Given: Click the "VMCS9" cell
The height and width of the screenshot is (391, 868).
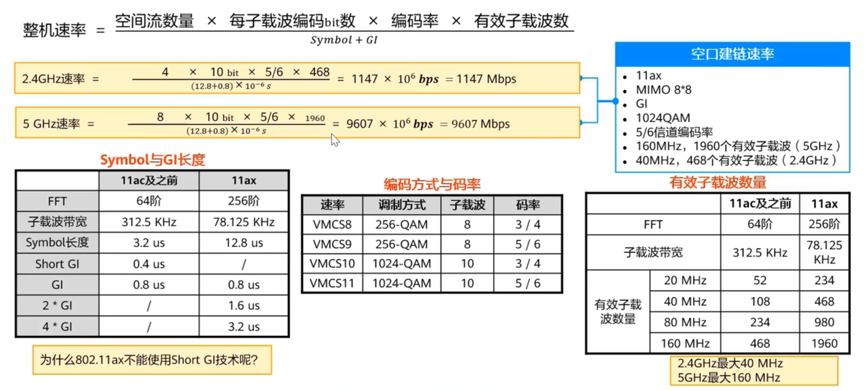Looking at the screenshot, I should tap(332, 244).
